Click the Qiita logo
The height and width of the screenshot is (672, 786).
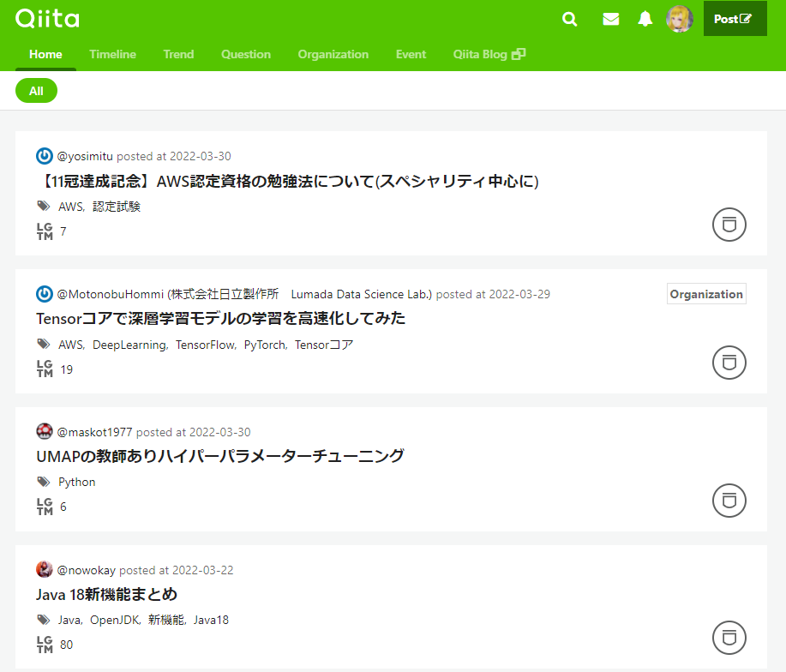(46, 18)
